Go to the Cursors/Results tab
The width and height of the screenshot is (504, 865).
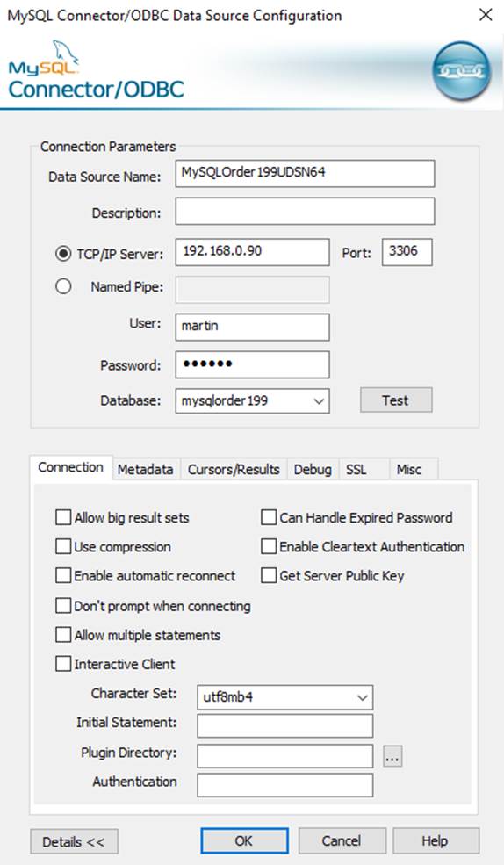tap(234, 470)
